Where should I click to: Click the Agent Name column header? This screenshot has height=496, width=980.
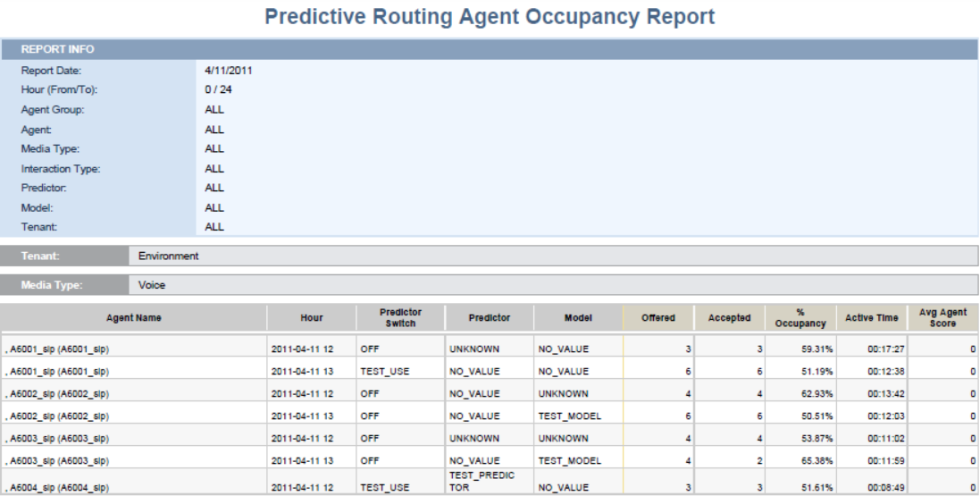pos(134,317)
